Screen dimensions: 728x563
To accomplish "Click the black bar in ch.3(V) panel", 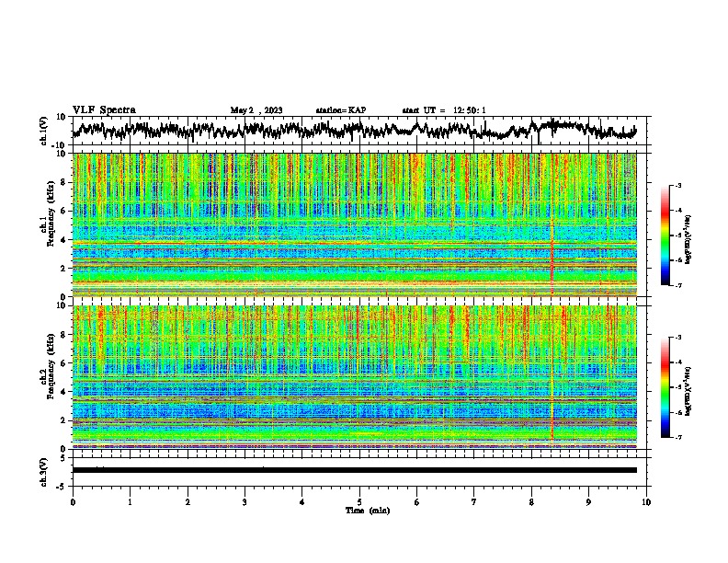I will (x=354, y=470).
